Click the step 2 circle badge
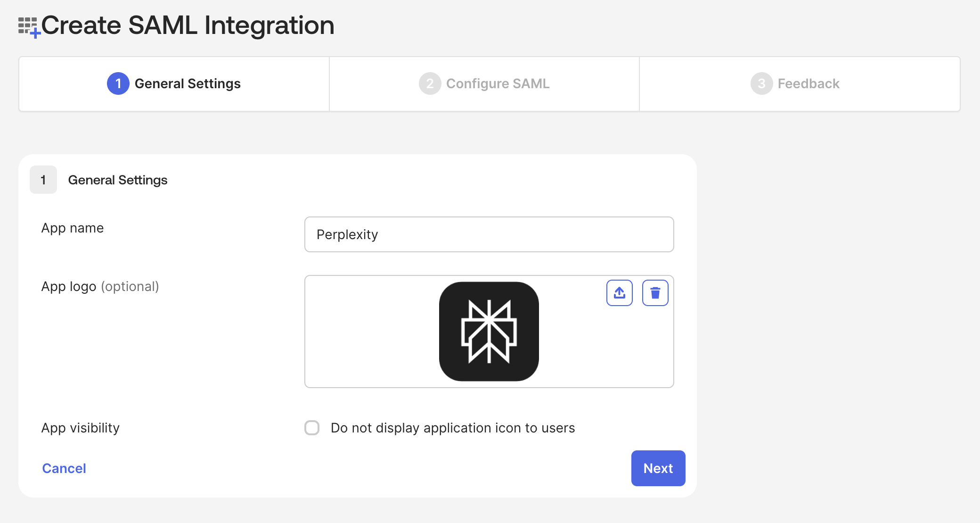 [430, 83]
